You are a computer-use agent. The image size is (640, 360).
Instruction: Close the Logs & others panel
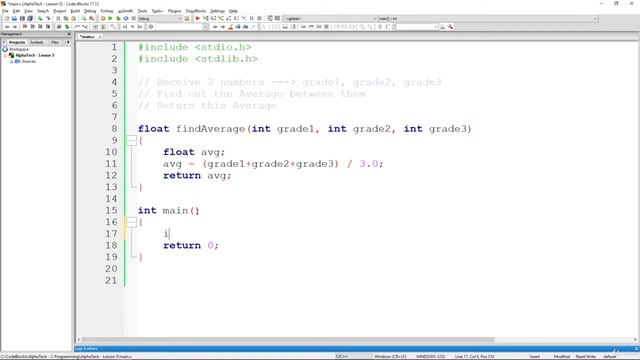tap(637, 349)
